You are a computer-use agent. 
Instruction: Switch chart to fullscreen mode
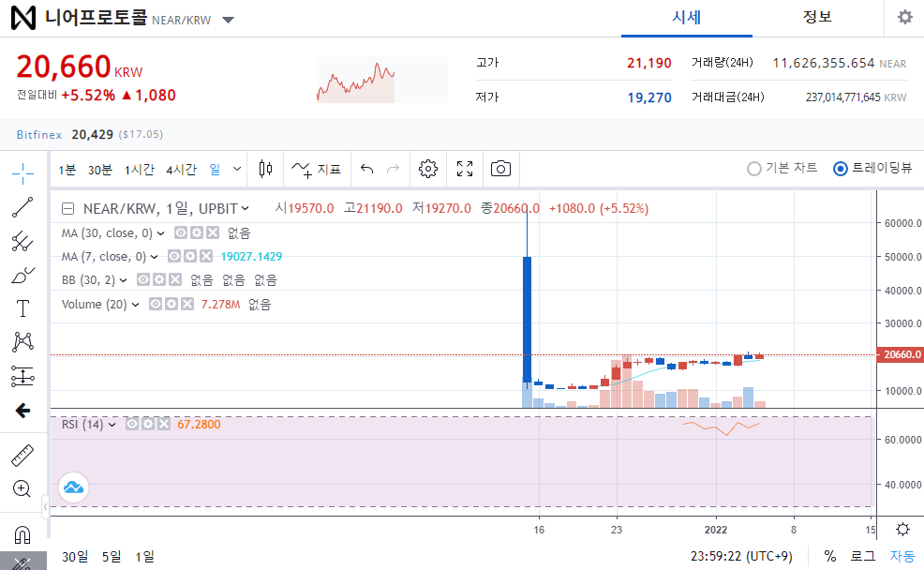pos(465,169)
